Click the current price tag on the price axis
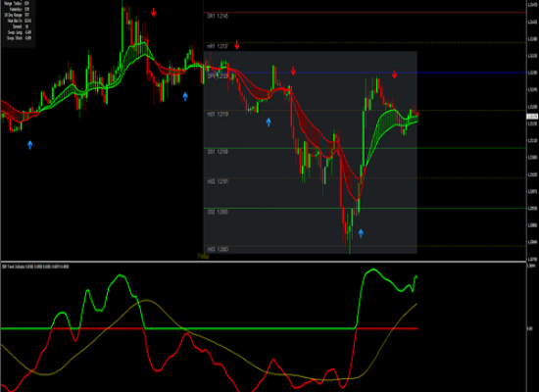This screenshot has width=539, height=392. (x=532, y=117)
